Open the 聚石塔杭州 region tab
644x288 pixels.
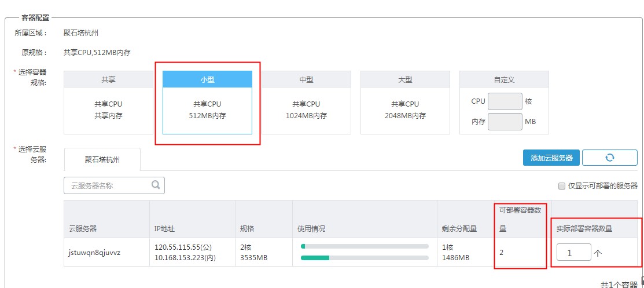[102, 159]
